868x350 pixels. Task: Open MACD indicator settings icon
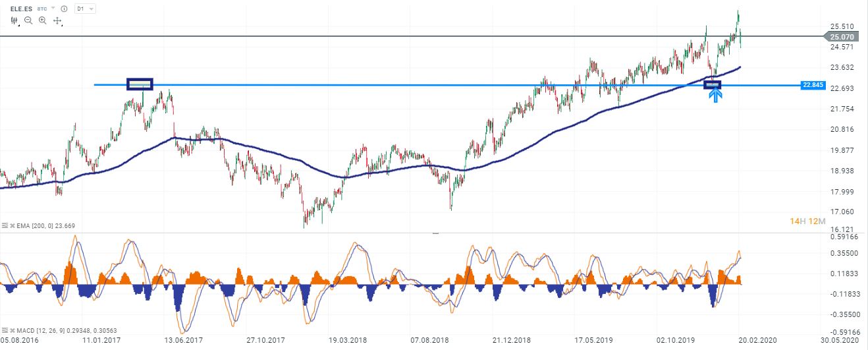[5, 328]
